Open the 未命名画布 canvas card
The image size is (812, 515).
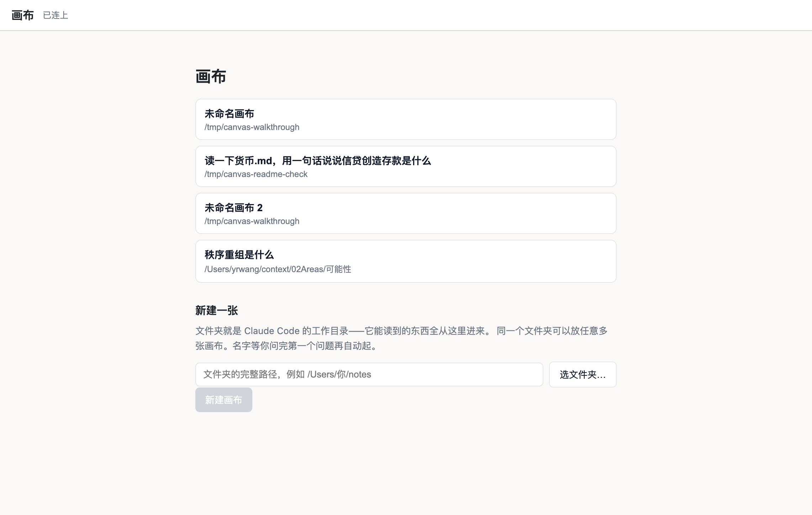point(406,119)
